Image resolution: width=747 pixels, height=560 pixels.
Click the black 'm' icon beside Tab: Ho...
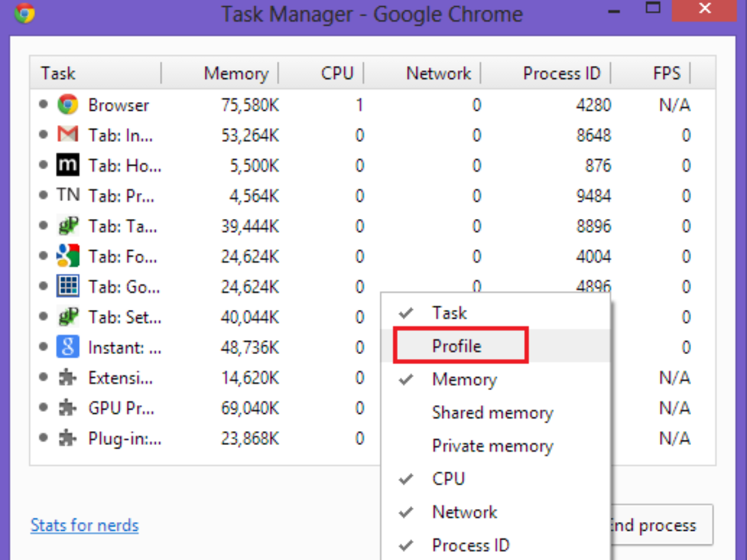tap(67, 166)
